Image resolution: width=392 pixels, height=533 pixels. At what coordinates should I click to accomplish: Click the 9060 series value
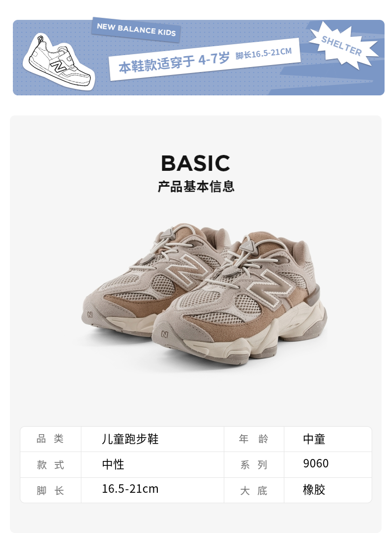click(x=316, y=463)
